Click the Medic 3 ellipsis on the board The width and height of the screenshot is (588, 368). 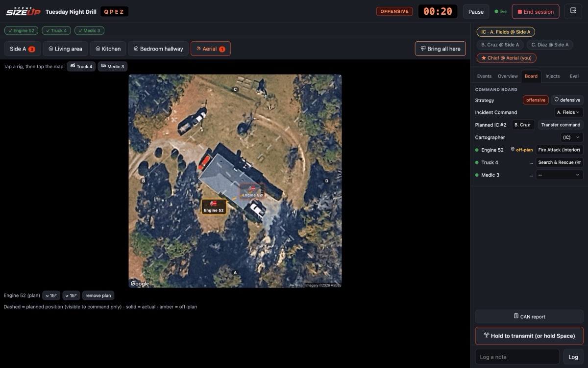tap(531, 175)
